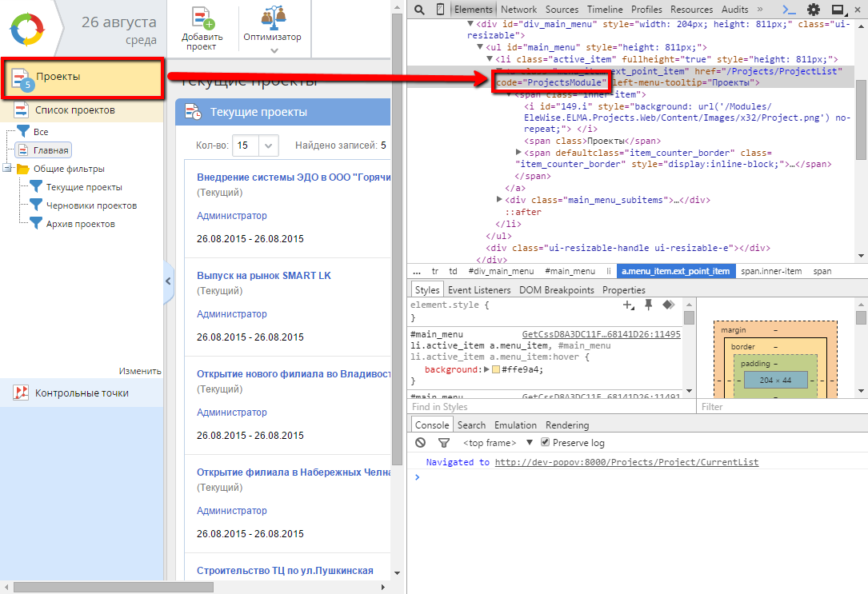Toggle element state pin icon in Styles
The height and width of the screenshot is (594, 868).
tap(649, 305)
